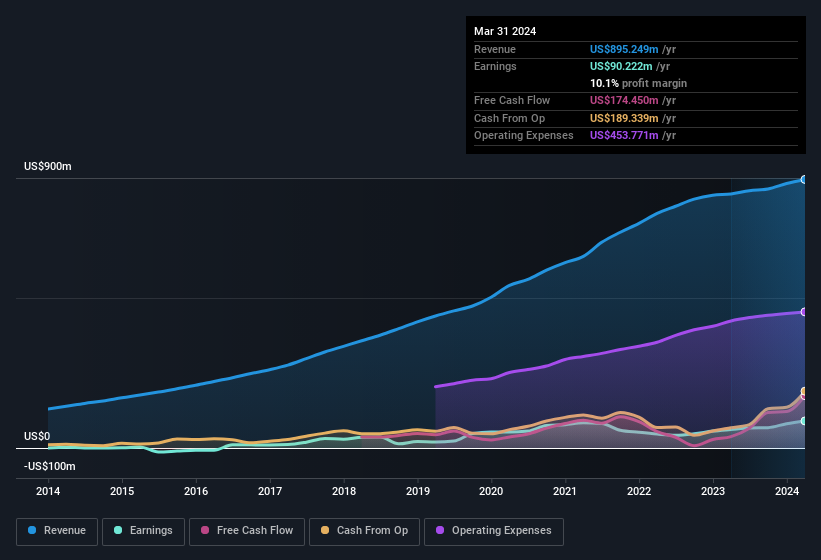Click the 10.1% profit margin text
The width and height of the screenshot is (821, 560).
(x=638, y=83)
